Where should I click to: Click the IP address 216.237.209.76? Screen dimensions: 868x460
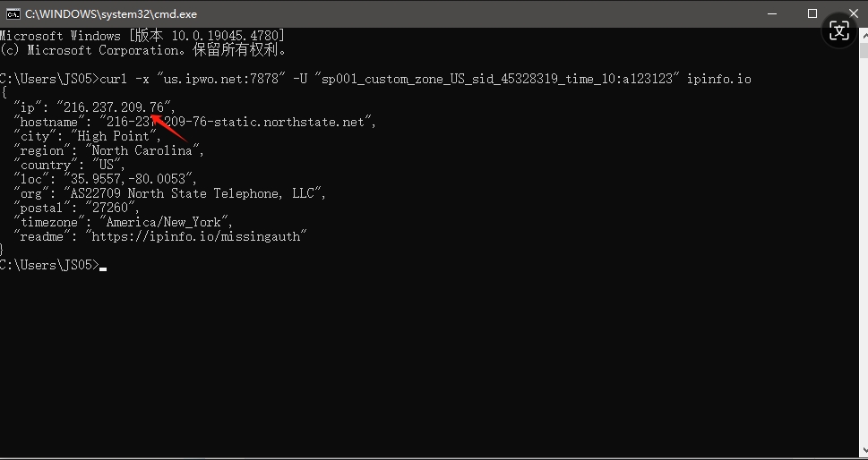114,107
